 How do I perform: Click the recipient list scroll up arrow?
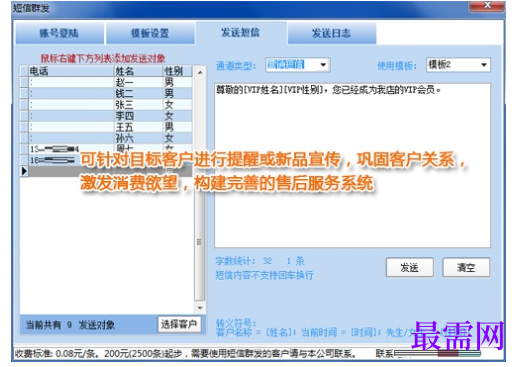tap(200, 72)
